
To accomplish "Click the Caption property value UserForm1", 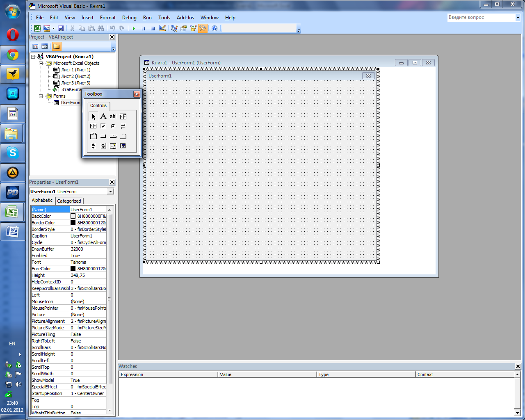I will [x=88, y=236].
